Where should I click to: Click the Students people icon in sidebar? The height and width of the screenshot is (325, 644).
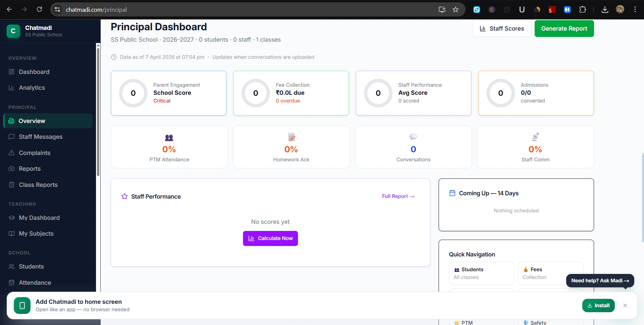[12, 267]
